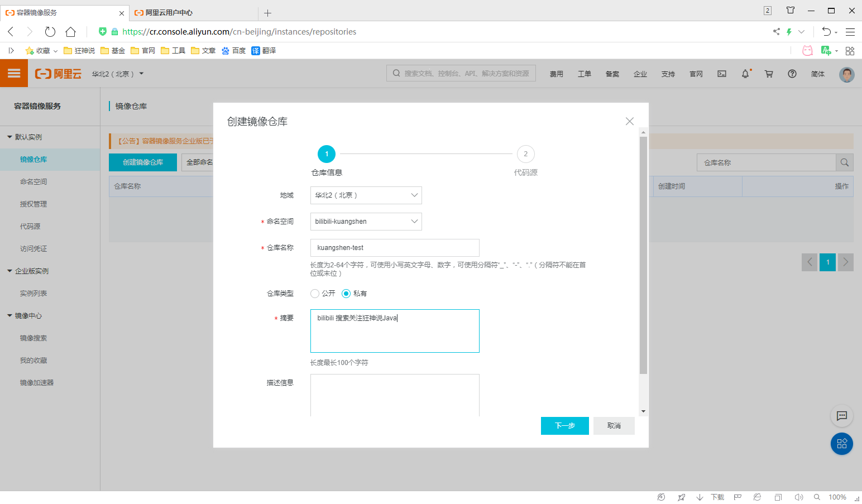Open the bilibili-kuangshen namespace dropdown
The image size is (862, 504).
click(366, 222)
